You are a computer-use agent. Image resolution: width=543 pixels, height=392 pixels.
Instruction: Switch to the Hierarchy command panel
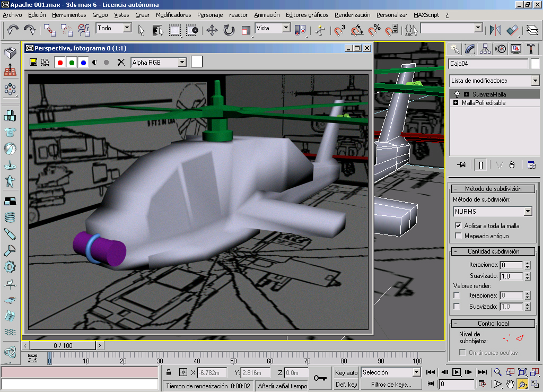(485, 49)
